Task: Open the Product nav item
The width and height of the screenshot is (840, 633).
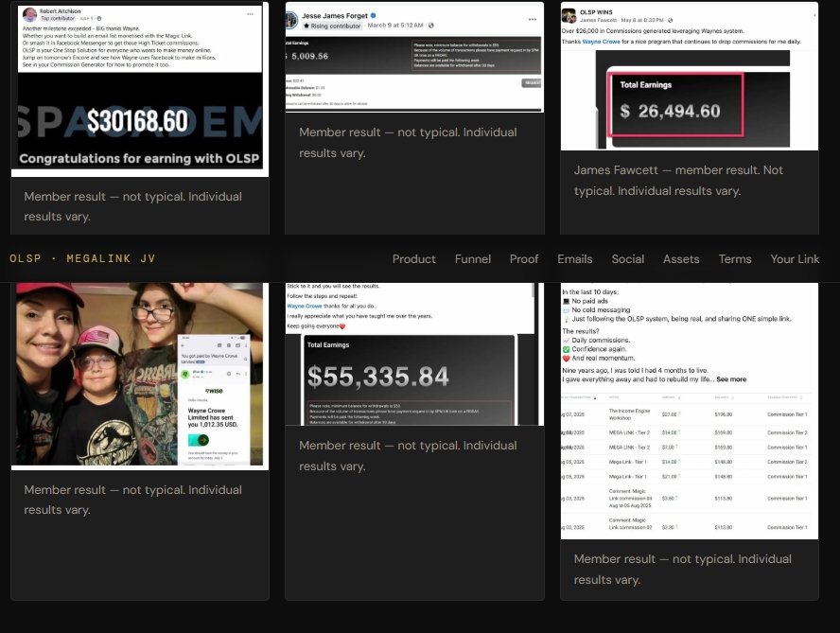Action: coord(414,259)
